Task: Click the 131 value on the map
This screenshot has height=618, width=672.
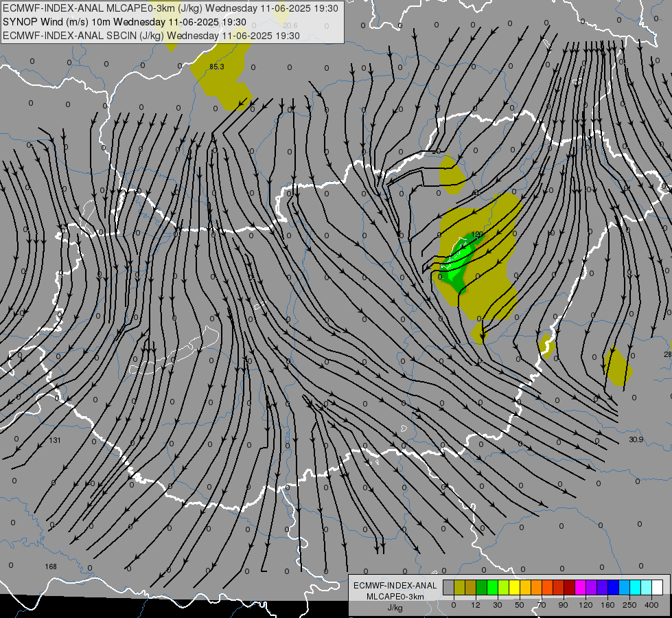Action: [55, 440]
